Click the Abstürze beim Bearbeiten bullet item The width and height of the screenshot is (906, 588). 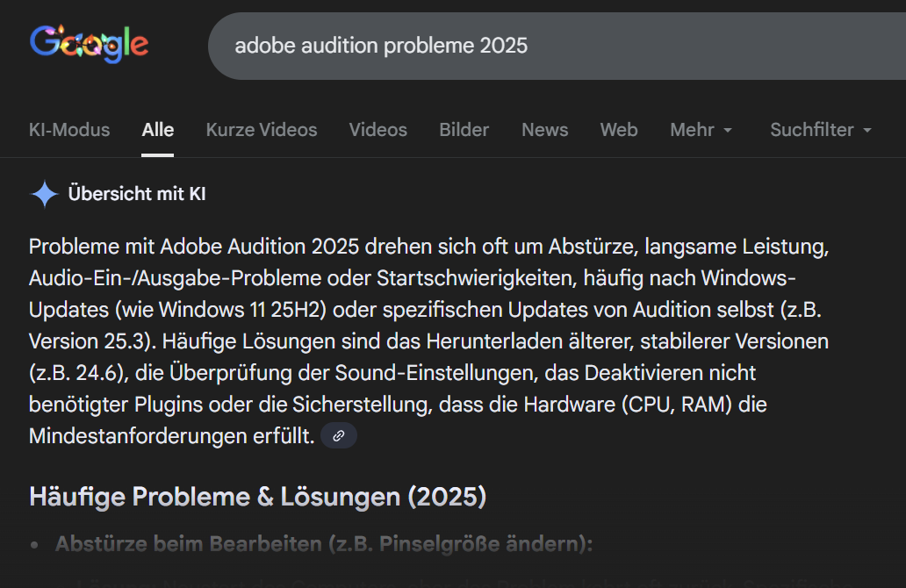pos(323,544)
